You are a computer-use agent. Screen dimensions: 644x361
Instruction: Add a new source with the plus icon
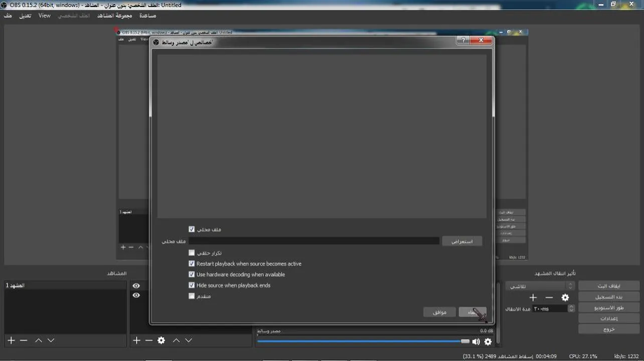(136, 340)
